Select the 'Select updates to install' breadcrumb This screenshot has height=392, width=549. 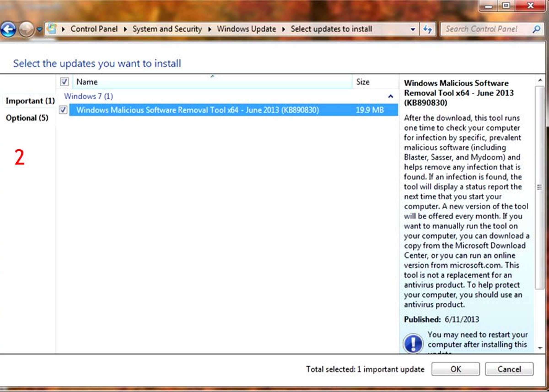pos(331,29)
